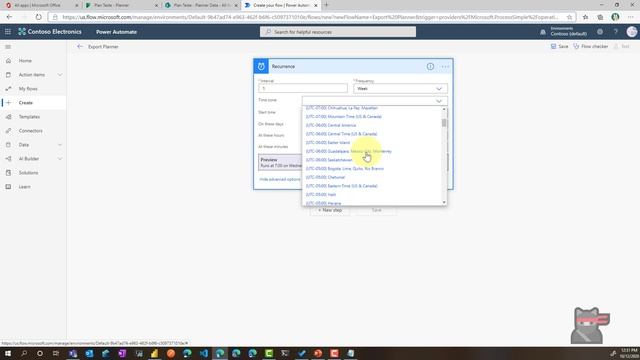640x360 pixels.
Task: Choose (UTC-05:00) Haiti time zone
Action: coord(321,194)
